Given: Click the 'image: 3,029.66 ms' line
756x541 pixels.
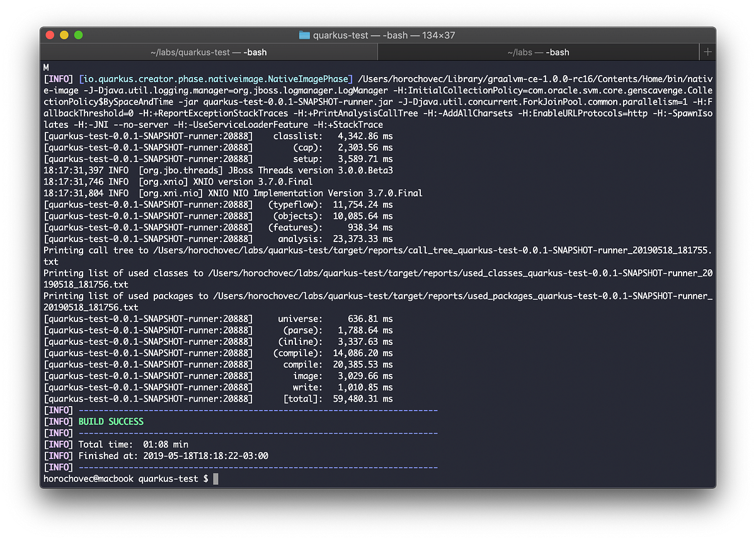Looking at the screenshot, I should coord(218,376).
